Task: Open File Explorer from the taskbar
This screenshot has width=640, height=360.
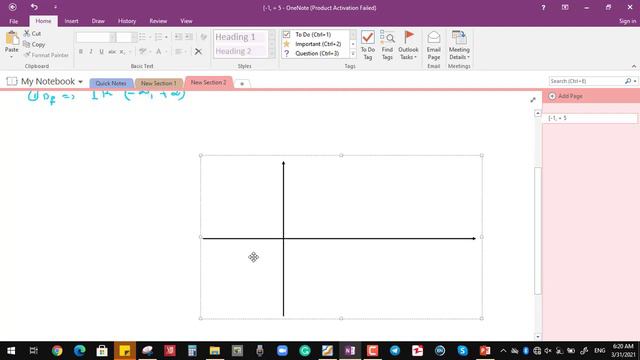Action: (x=215, y=351)
